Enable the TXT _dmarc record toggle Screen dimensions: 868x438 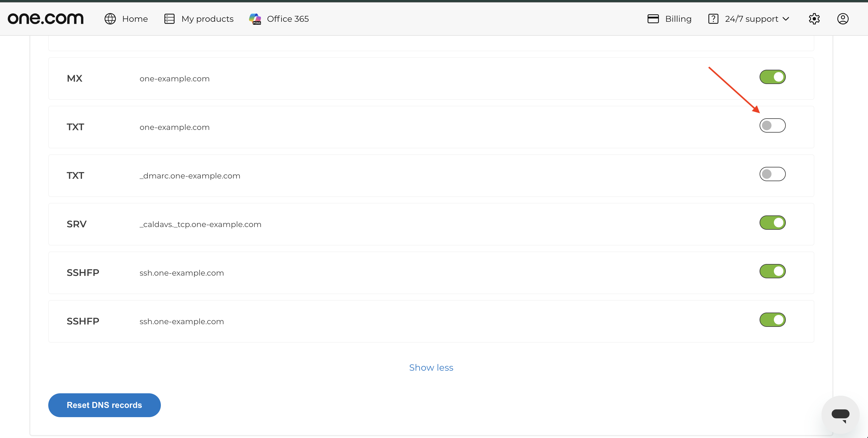click(x=772, y=174)
